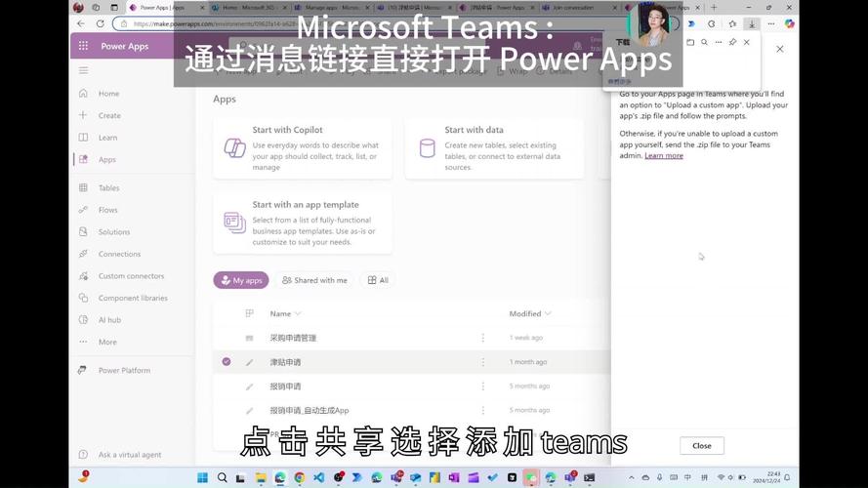Click the edit pencil for 报销申请
The width and height of the screenshot is (868, 488).
[x=250, y=386]
